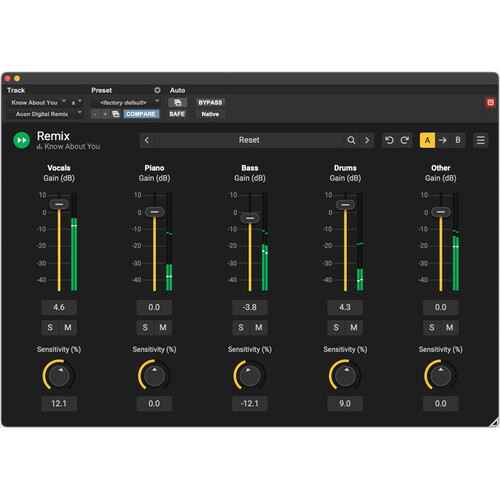Go to previous preset with left chevron
The image size is (500, 500).
tap(147, 140)
